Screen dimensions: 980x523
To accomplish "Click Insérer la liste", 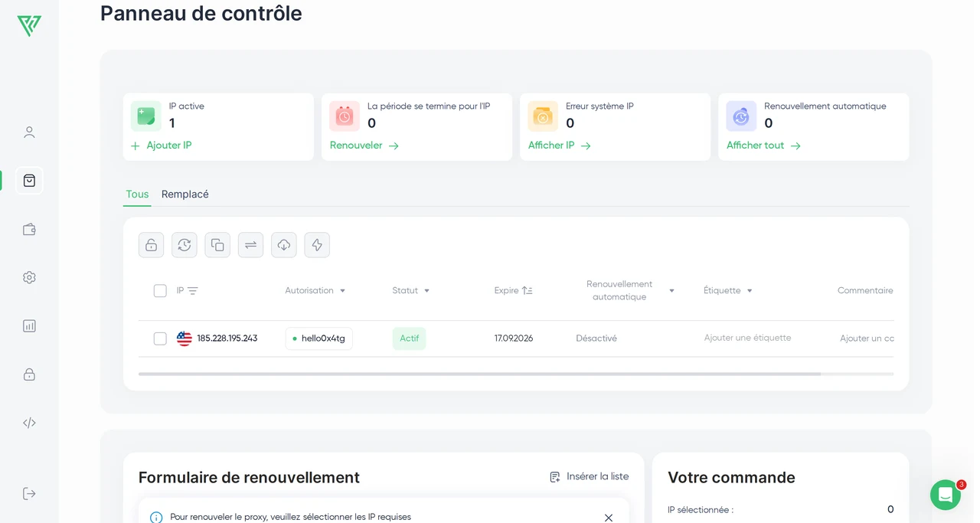I will click(x=589, y=476).
